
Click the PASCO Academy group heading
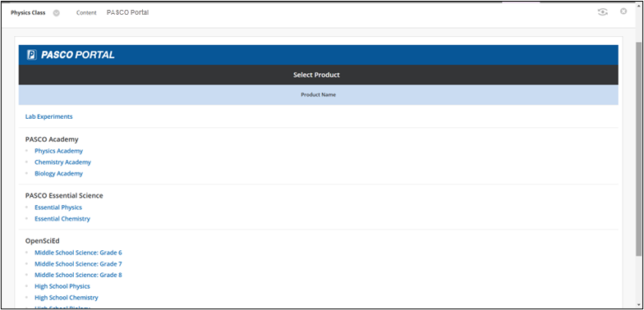(52, 139)
